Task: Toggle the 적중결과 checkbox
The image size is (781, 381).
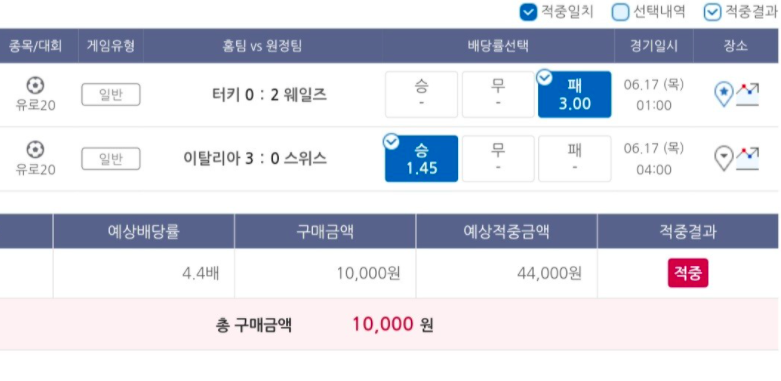Action: click(713, 12)
